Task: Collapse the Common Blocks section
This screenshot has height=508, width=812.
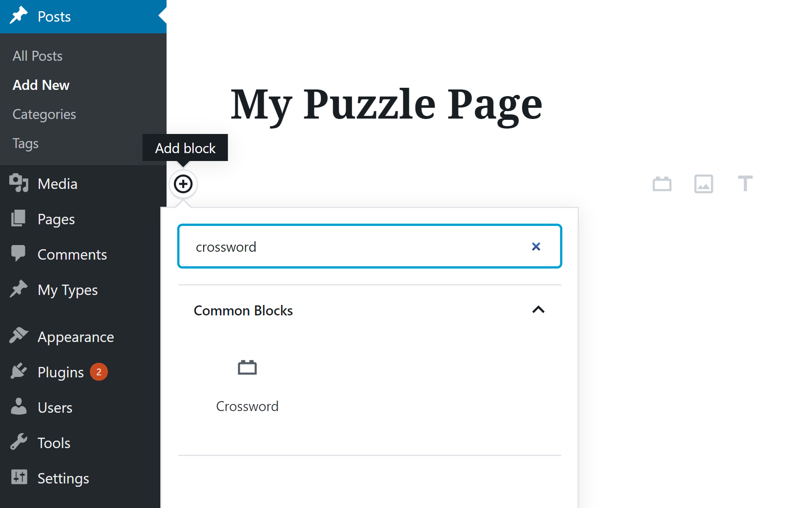Action: click(538, 310)
